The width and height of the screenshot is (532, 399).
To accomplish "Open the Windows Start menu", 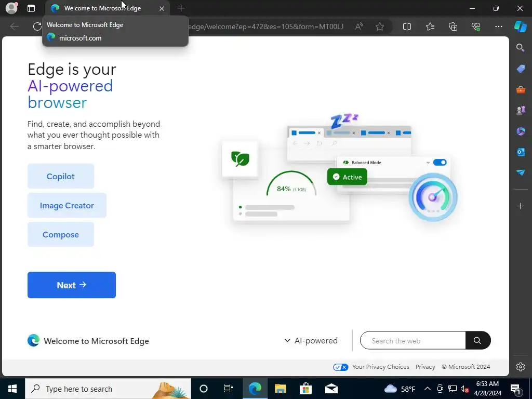I will (x=12, y=389).
